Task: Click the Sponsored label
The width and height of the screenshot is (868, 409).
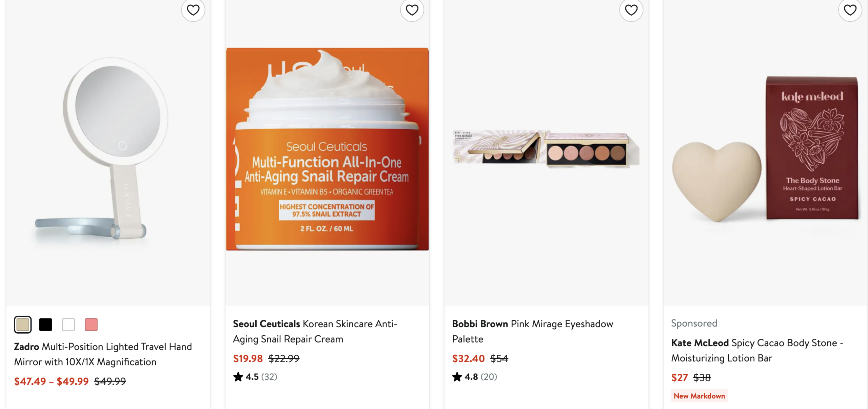Action: click(694, 323)
